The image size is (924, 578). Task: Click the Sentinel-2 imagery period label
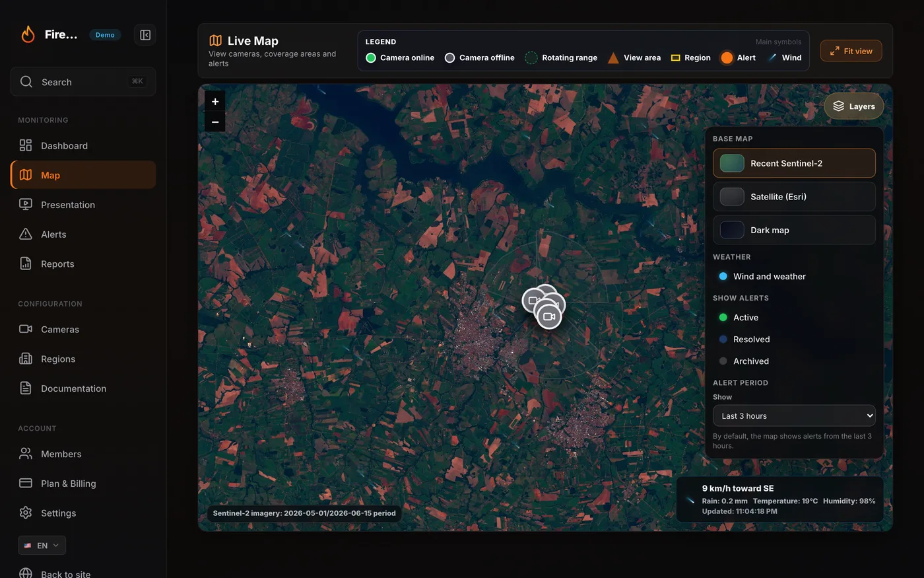(304, 513)
